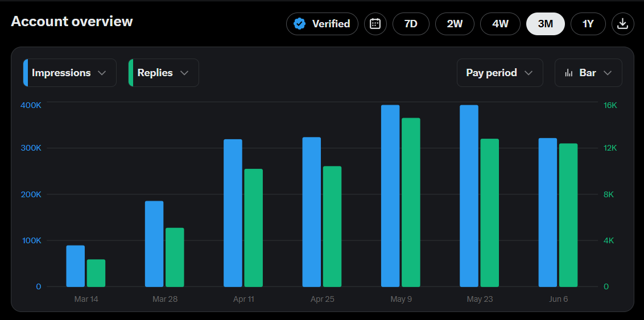
Task: Click the blue Impressions color strip
Action: coord(26,73)
